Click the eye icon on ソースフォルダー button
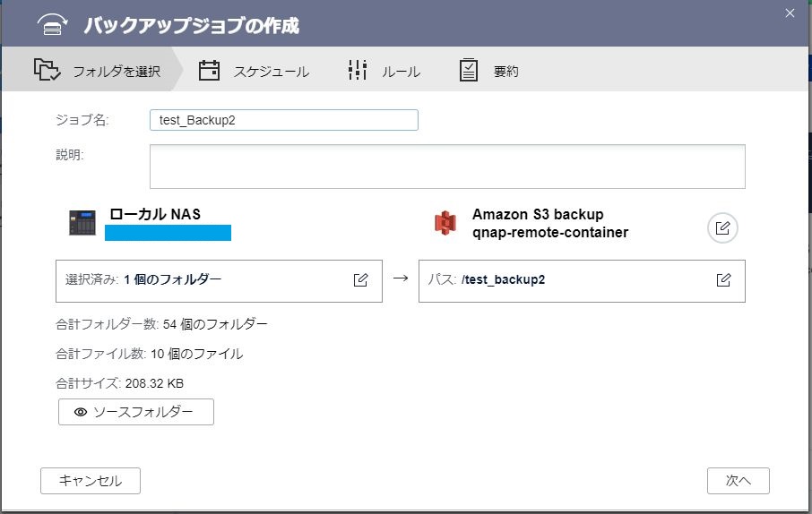 point(81,412)
